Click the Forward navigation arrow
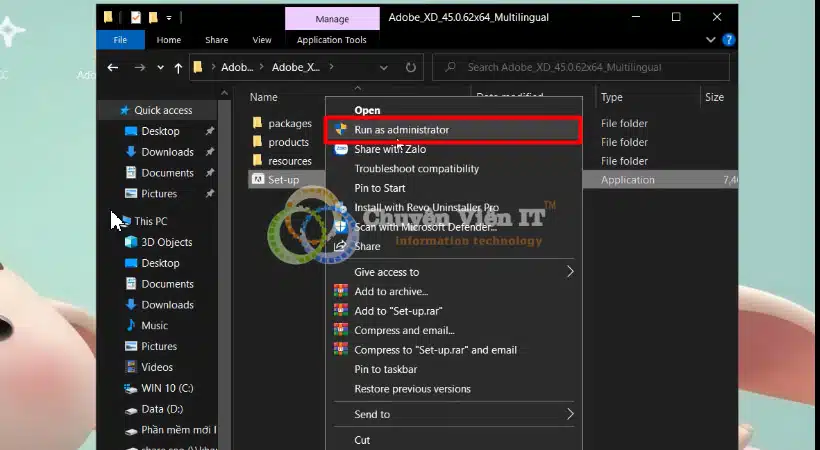Screen dimensions: 820x450 pyautogui.click(x=139, y=68)
